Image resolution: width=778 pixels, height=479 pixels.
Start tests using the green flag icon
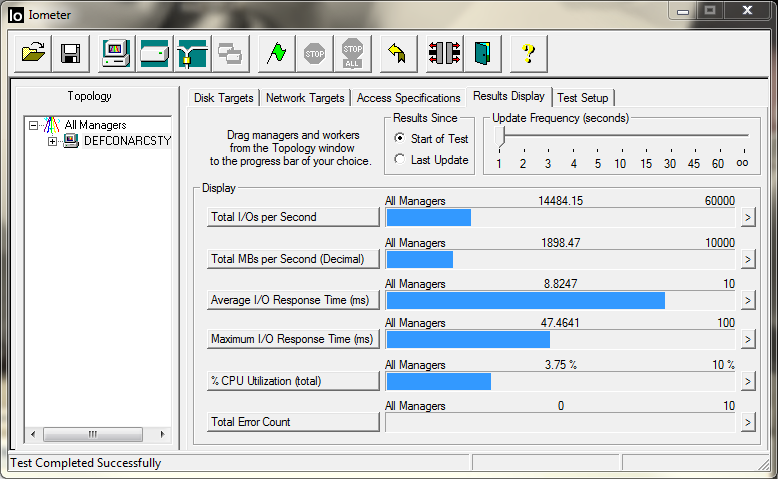(x=276, y=53)
